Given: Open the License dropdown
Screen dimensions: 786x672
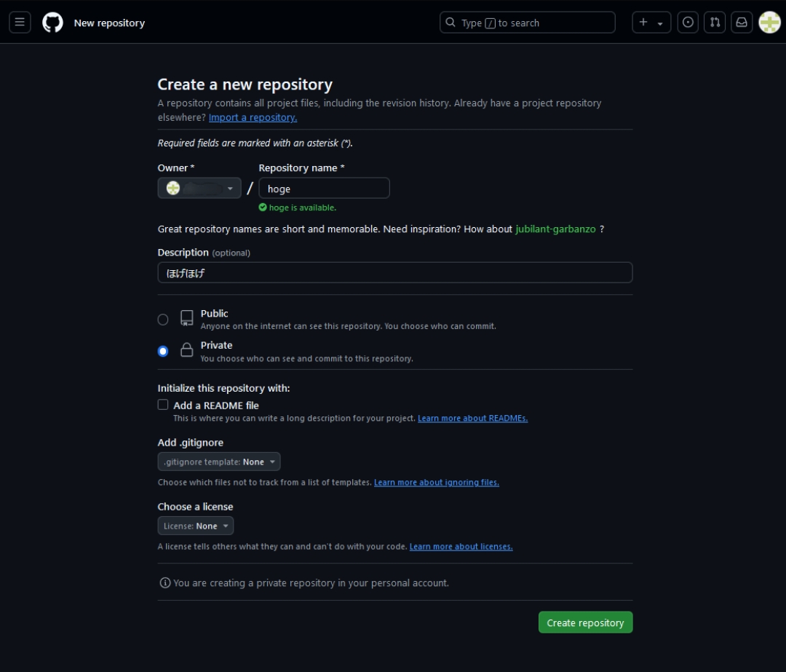Looking at the screenshot, I should [x=196, y=526].
